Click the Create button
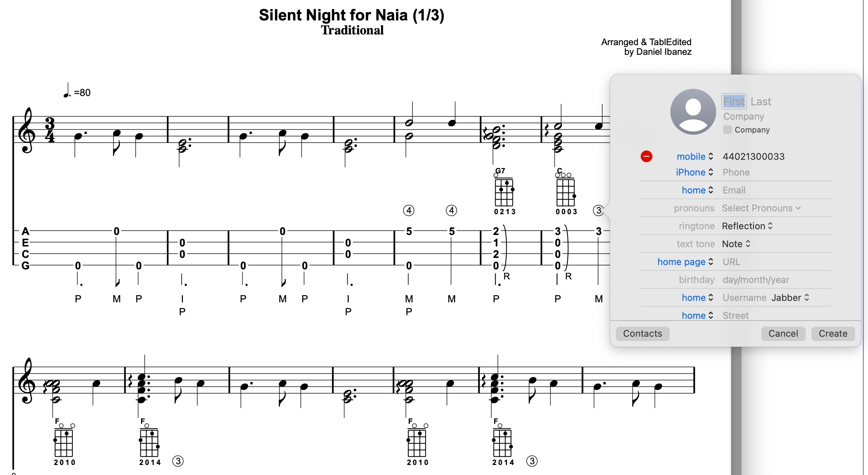Viewport: 868px width, 475px height. 832,334
